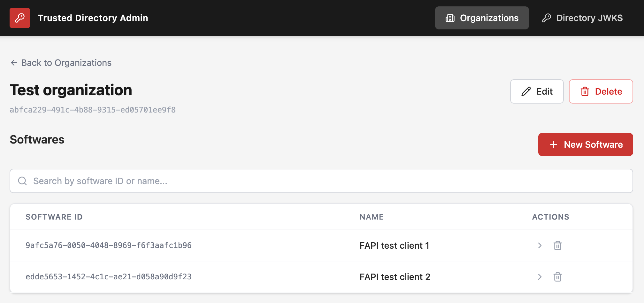Go back to Organizations

[61, 63]
